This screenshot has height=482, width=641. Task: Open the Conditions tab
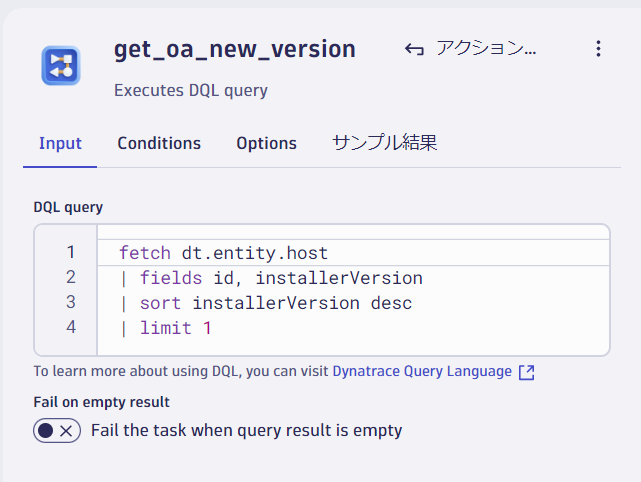(x=159, y=143)
